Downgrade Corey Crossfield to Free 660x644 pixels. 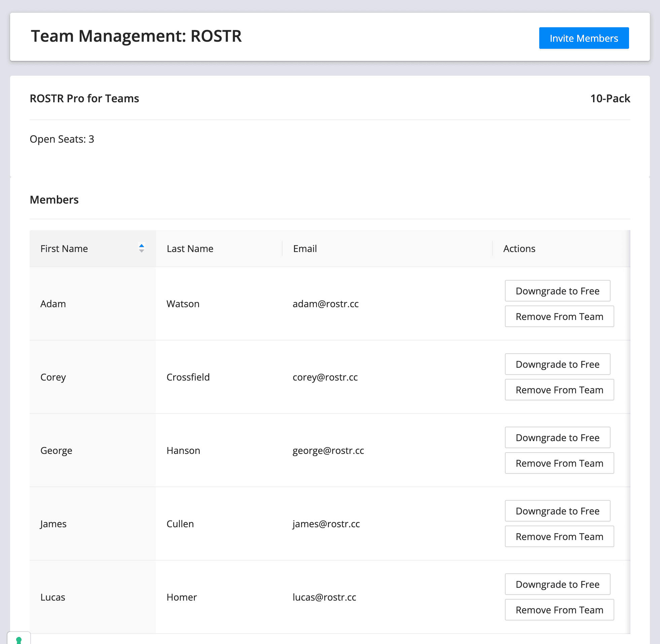pyautogui.click(x=557, y=364)
